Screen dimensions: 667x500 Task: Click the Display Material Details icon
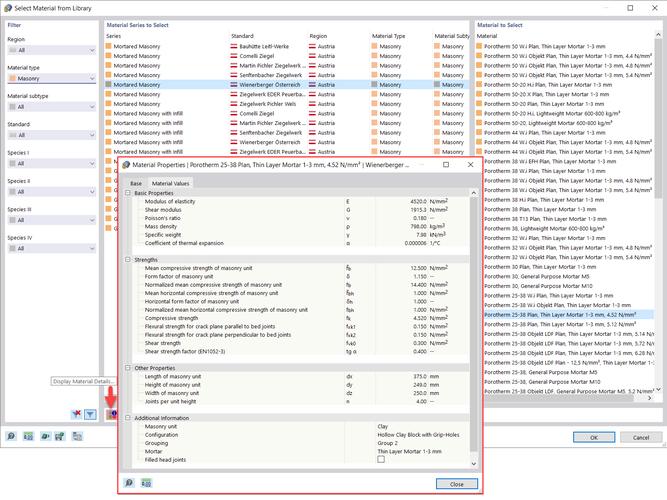coord(111,414)
